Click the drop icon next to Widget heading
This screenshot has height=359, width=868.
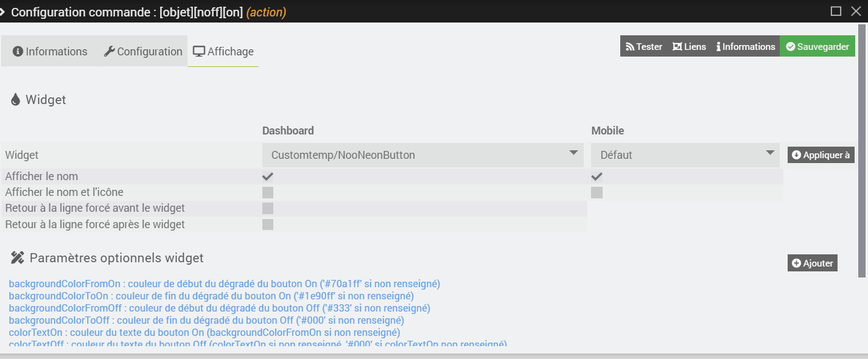click(15, 99)
